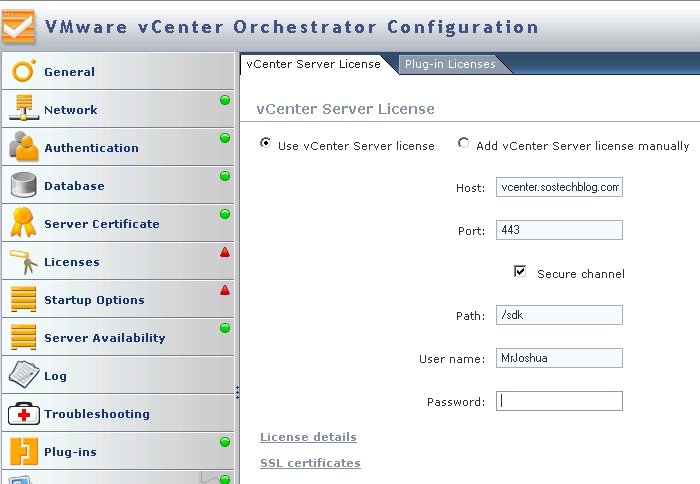The image size is (700, 484).
Task: Click the Port field showing 443
Action: click(559, 230)
